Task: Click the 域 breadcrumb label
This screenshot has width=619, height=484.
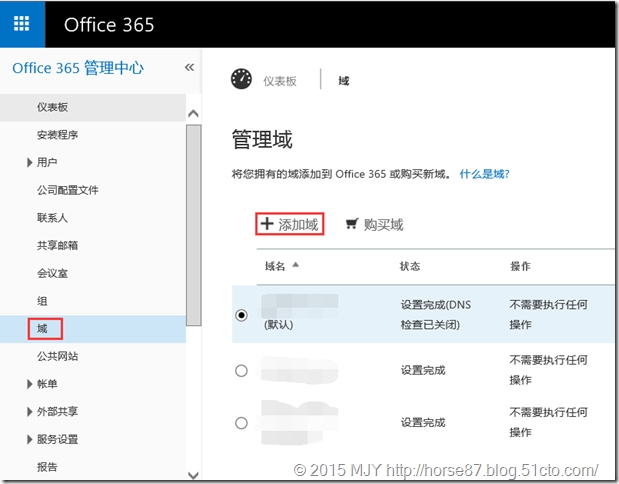Action: pyautogui.click(x=343, y=81)
